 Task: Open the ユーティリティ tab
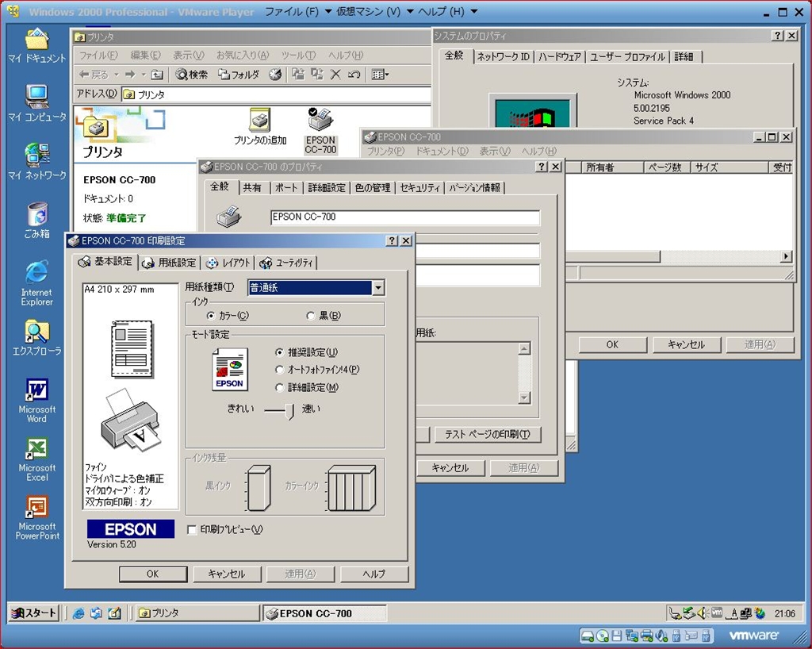[287, 263]
